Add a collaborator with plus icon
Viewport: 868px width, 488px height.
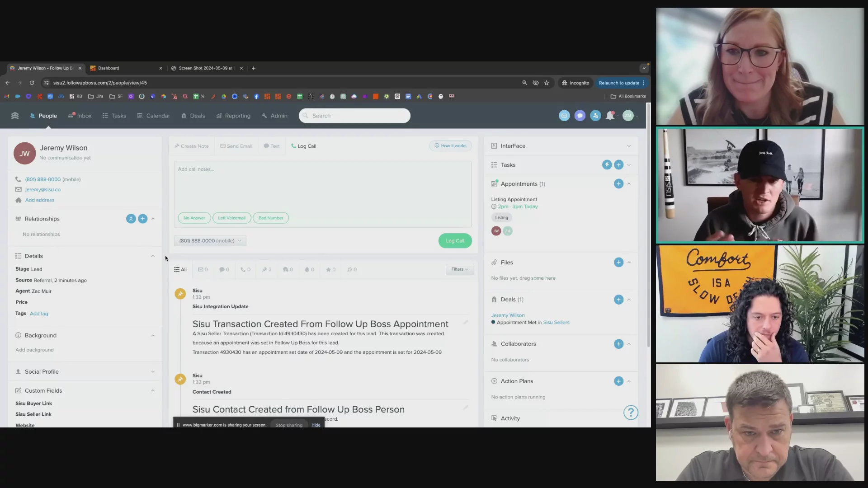619,344
